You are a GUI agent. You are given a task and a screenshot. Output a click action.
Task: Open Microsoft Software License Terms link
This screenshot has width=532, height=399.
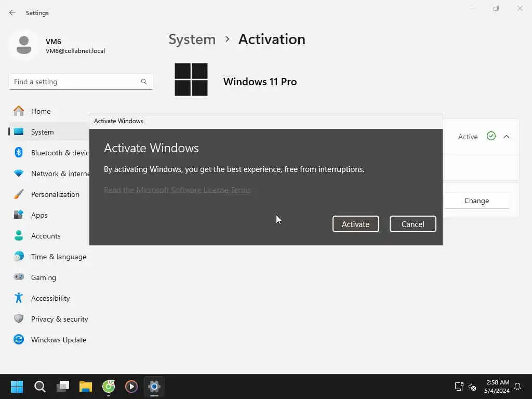point(178,190)
